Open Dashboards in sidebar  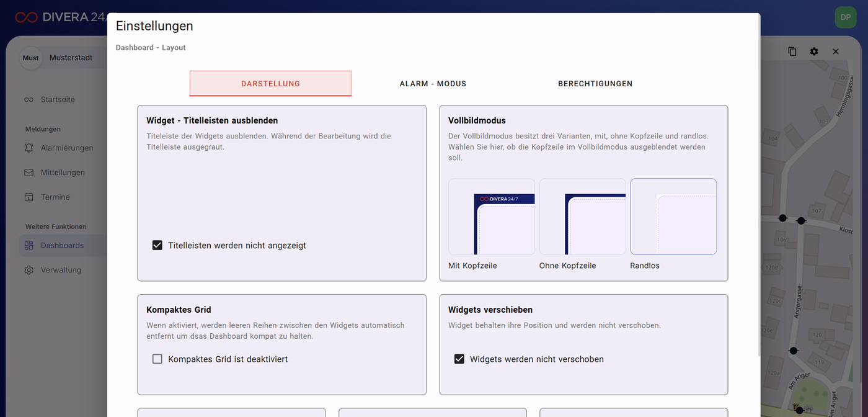tap(62, 246)
